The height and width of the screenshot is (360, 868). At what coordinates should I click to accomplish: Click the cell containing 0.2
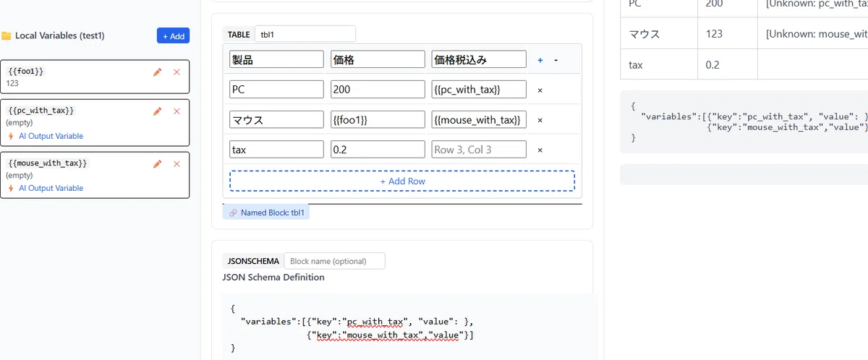(378, 149)
